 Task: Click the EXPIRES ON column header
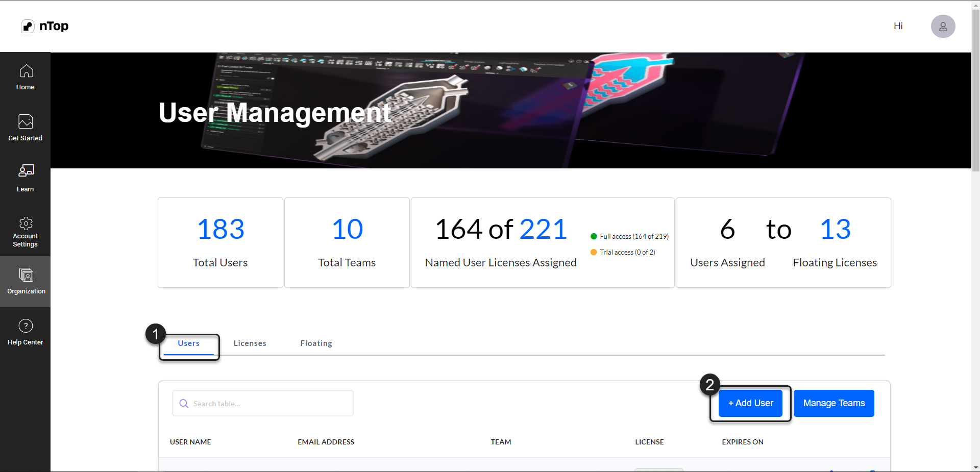tap(743, 442)
